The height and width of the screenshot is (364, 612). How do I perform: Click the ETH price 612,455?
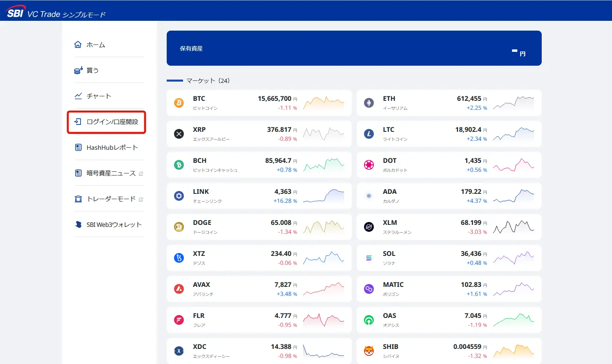pyautogui.click(x=469, y=99)
